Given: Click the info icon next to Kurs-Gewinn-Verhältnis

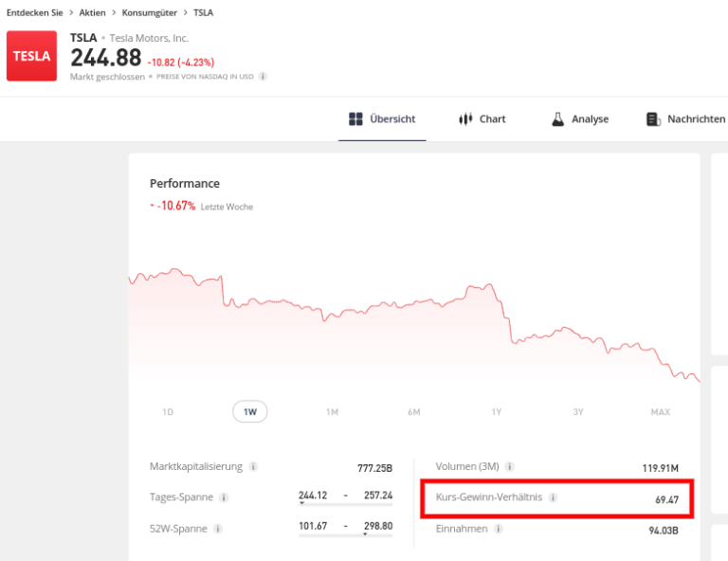Looking at the screenshot, I should click(x=554, y=498).
